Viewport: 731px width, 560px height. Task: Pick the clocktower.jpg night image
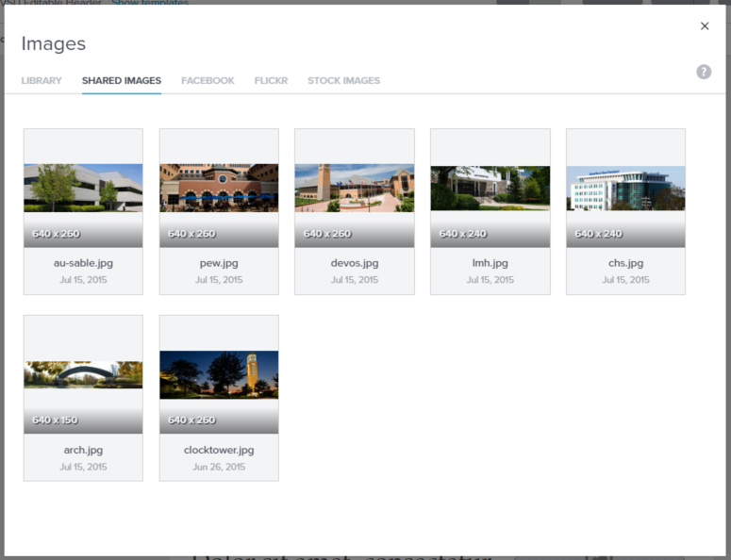219,374
